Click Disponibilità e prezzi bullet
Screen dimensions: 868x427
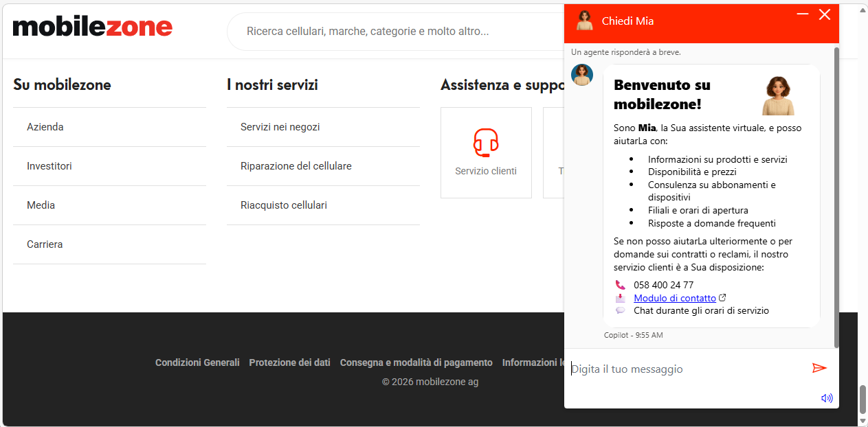pyautogui.click(x=692, y=172)
